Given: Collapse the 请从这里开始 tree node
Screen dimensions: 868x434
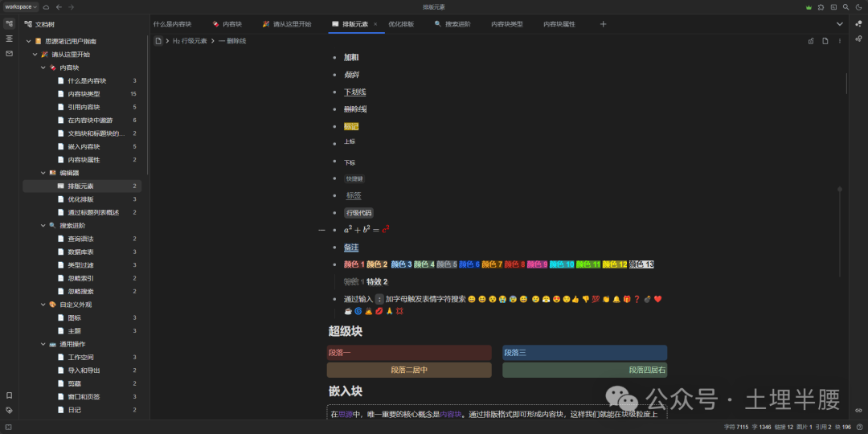Looking at the screenshot, I should click(35, 55).
